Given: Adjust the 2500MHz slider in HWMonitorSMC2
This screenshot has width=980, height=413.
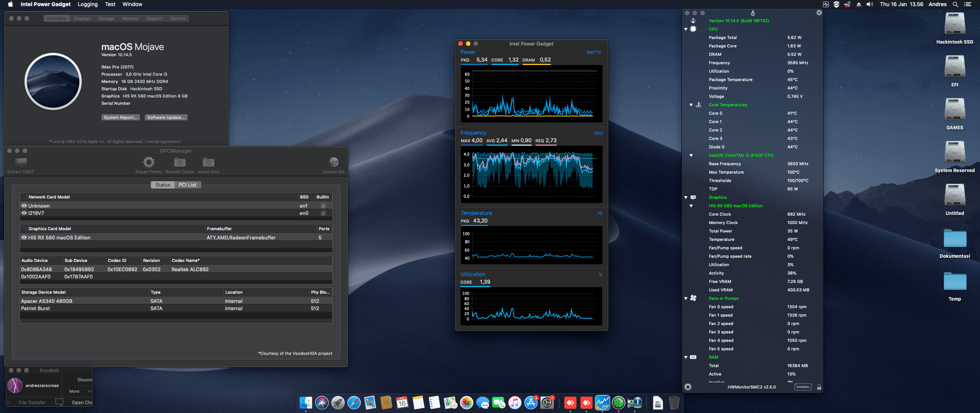Looking at the screenshot, I should [x=803, y=387].
